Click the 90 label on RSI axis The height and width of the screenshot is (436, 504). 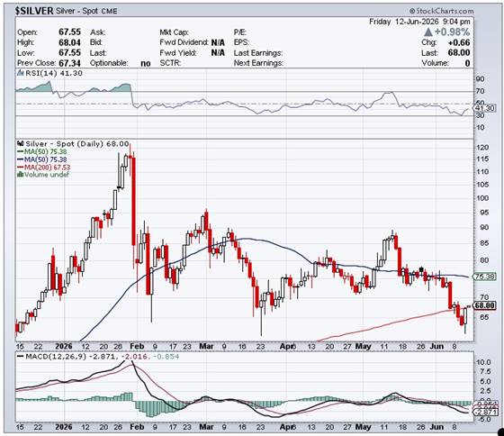coord(481,79)
